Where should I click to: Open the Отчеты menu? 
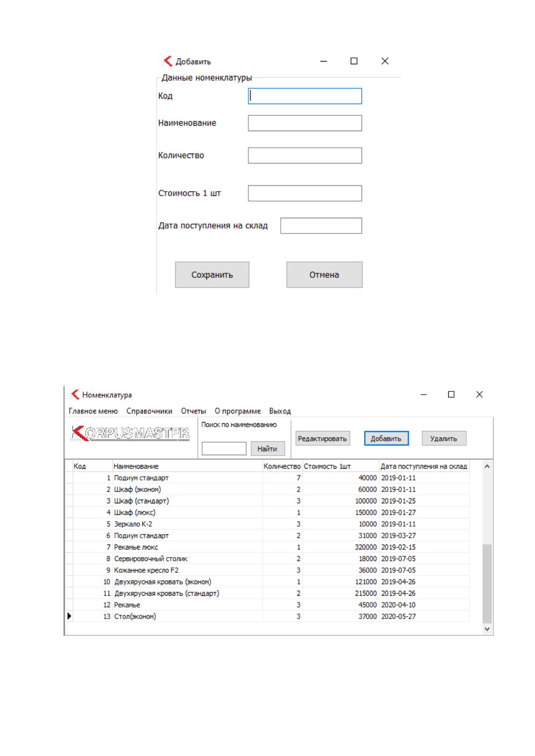click(x=194, y=411)
